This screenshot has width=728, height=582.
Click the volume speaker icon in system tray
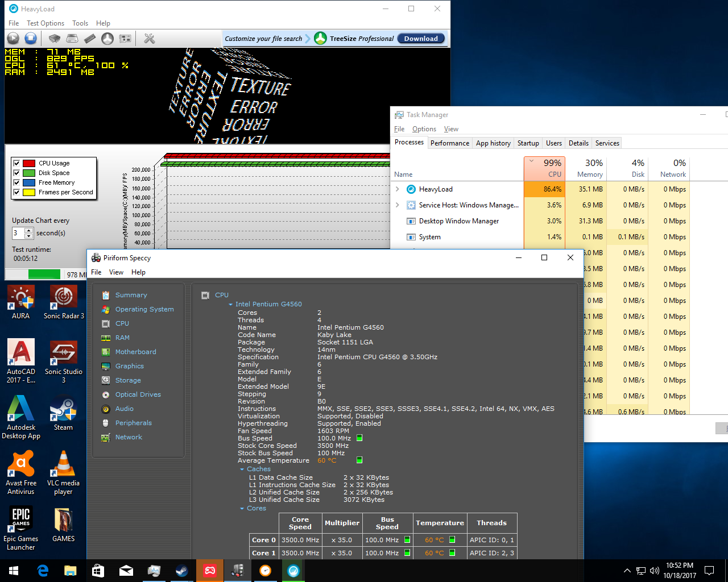coord(655,571)
